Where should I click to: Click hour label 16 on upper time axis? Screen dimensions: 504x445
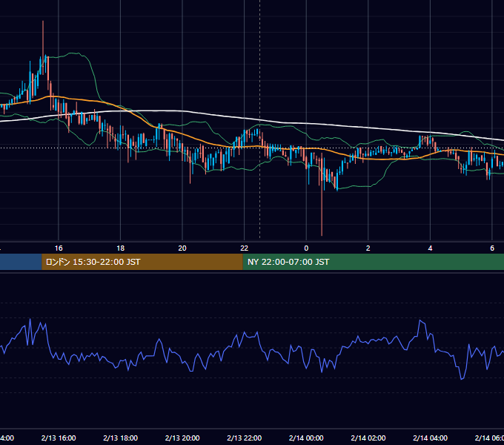pos(59,248)
